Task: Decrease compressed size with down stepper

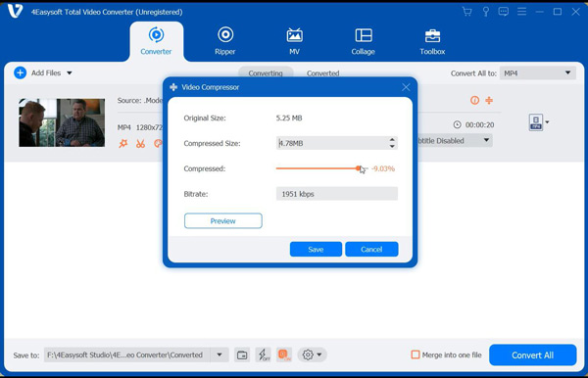Action: coord(392,146)
